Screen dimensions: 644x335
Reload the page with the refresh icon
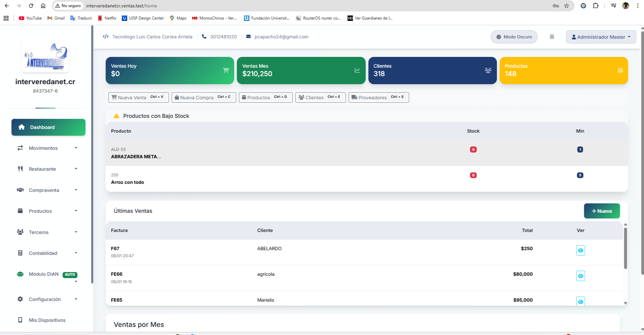[x=31, y=6]
